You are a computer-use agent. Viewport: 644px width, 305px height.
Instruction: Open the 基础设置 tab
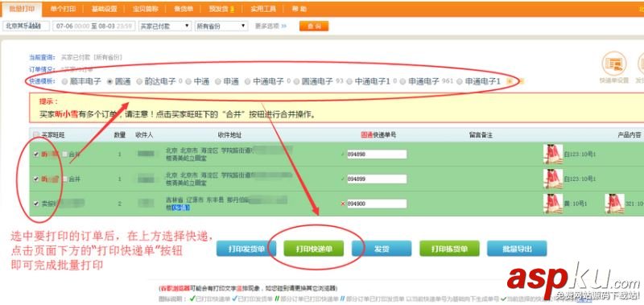pyautogui.click(x=104, y=9)
